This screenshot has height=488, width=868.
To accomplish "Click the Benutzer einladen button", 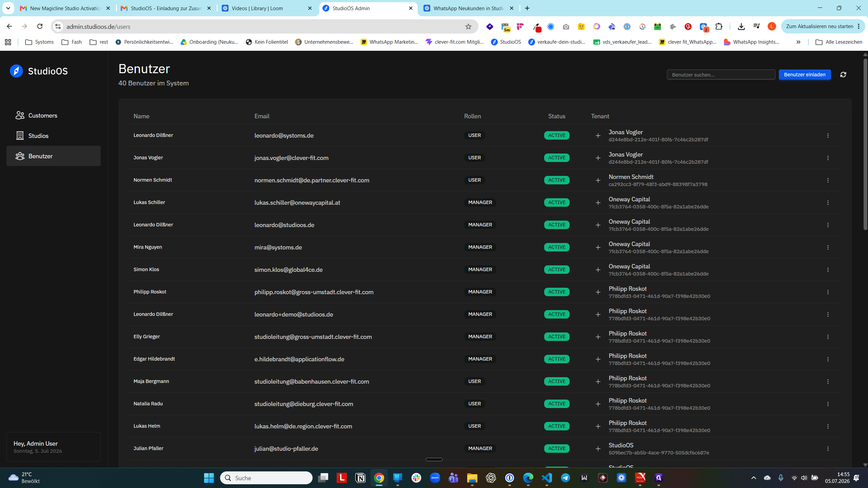I will coord(805,75).
